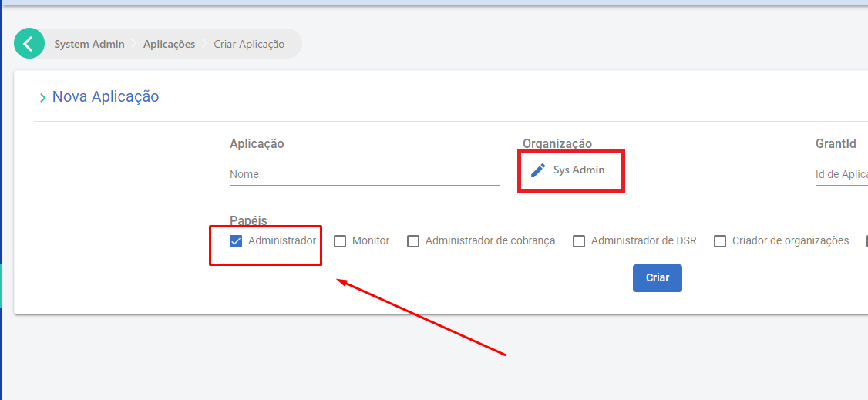This screenshot has width=868, height=400.
Task: Select Criador de organizações checkbox
Action: [x=720, y=241]
